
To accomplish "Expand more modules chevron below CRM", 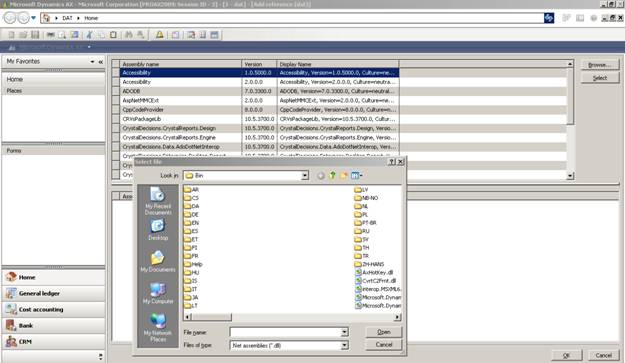I will 100,356.
